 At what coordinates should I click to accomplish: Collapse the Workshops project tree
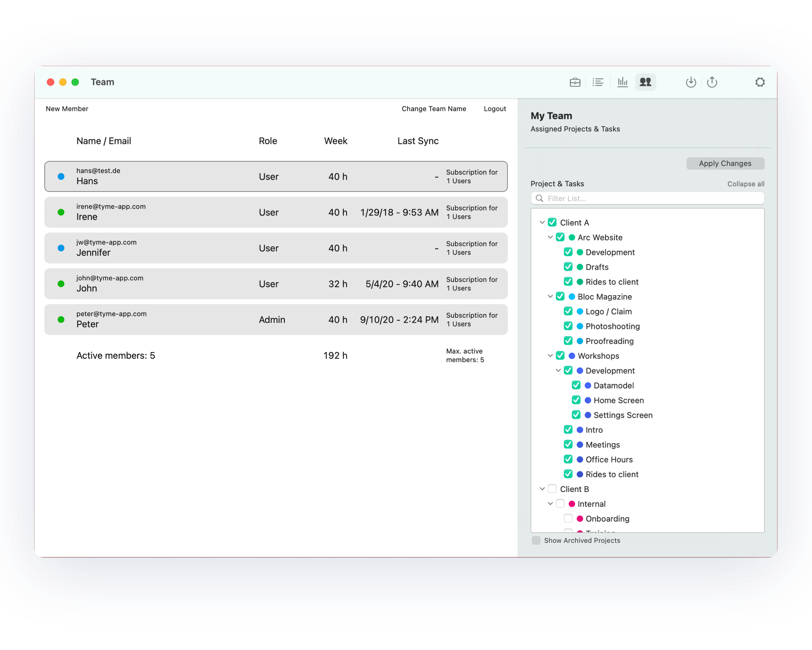pos(550,356)
